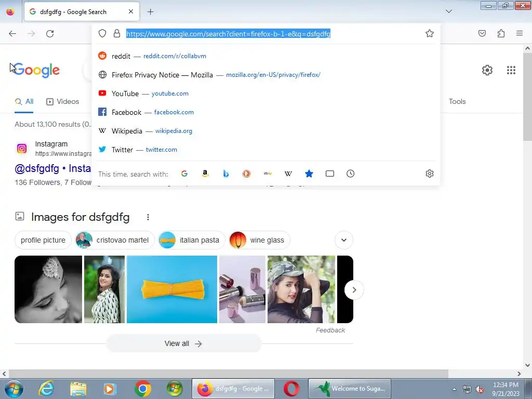
Task: Show site security info via padlock icon
Action: coord(117,33)
